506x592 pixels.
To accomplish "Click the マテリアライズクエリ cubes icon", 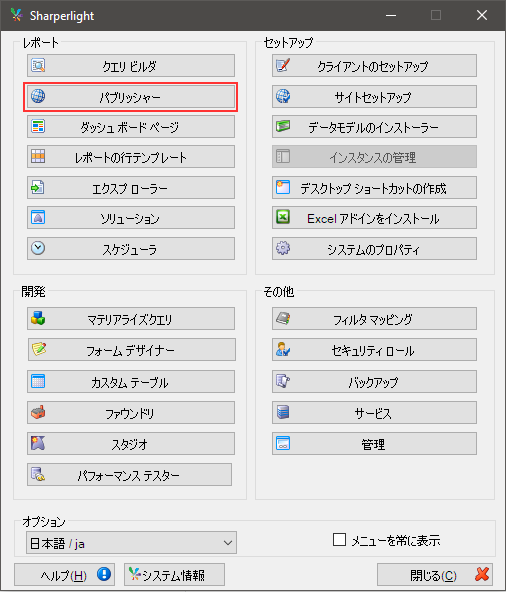I will (38, 318).
